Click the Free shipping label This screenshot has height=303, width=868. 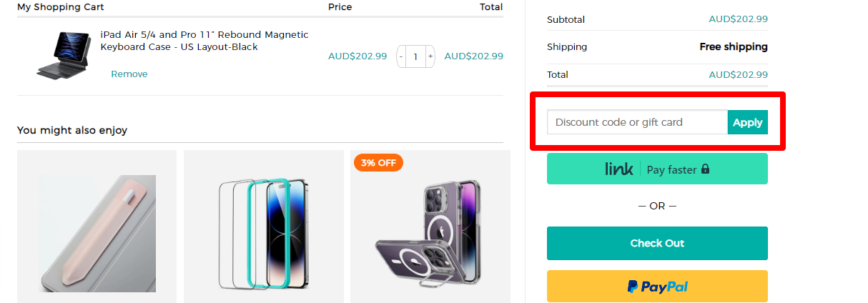733,47
